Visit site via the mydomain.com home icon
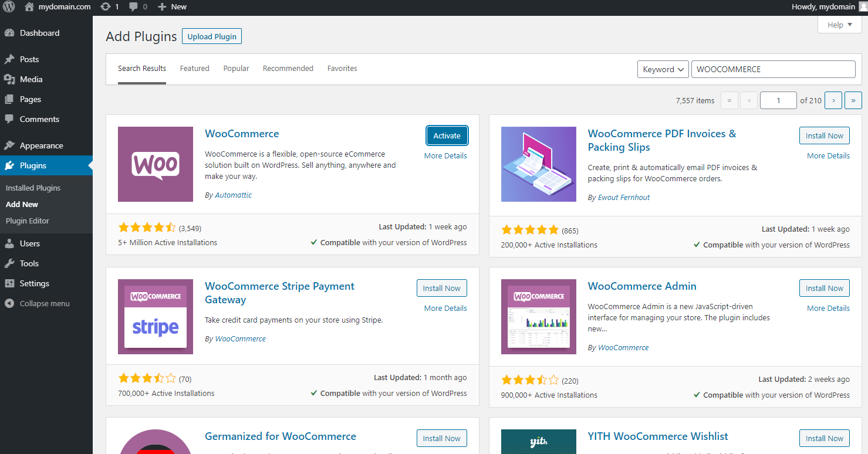Screen dimensions: 868x454 tap(29, 7)
